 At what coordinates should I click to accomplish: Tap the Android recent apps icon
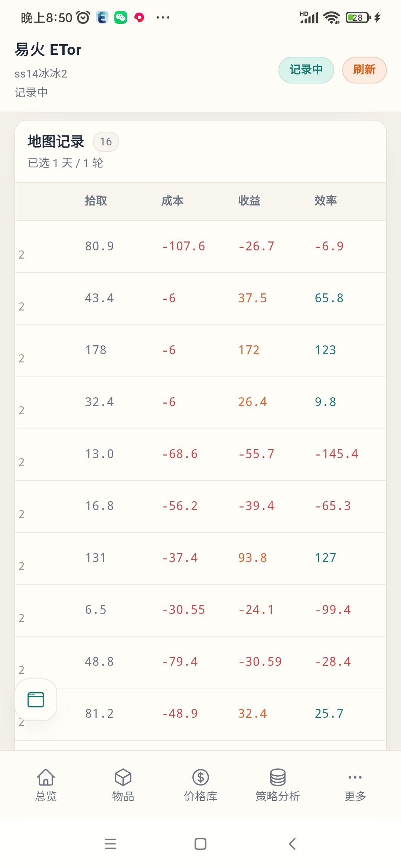pos(110,844)
